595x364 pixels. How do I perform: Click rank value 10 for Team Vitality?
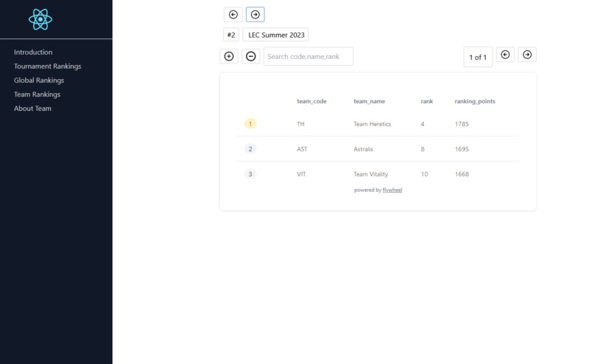click(424, 174)
